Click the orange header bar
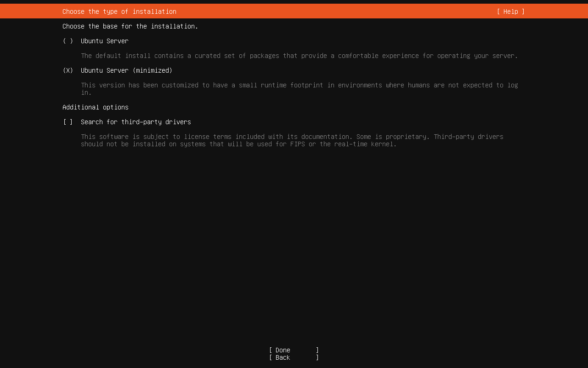Viewport: 588px width, 368px height. tap(322, 11)
